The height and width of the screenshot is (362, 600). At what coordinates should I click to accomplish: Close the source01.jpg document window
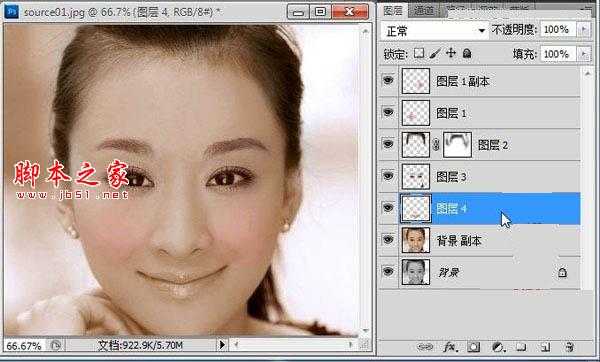[350, 12]
